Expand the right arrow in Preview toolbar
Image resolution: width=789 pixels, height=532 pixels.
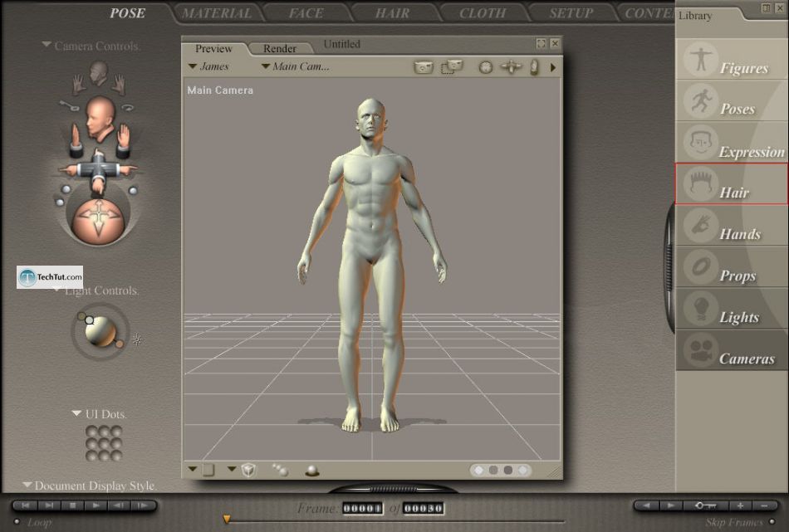tap(553, 67)
